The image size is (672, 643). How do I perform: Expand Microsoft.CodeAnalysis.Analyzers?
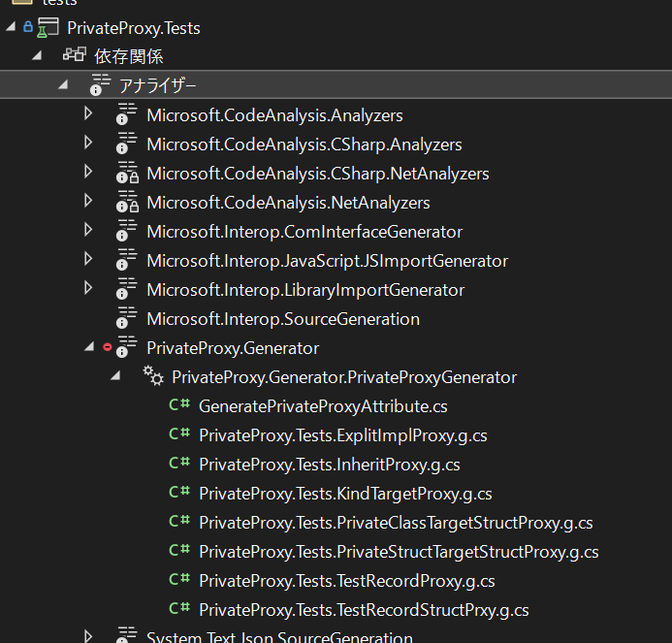(88, 113)
